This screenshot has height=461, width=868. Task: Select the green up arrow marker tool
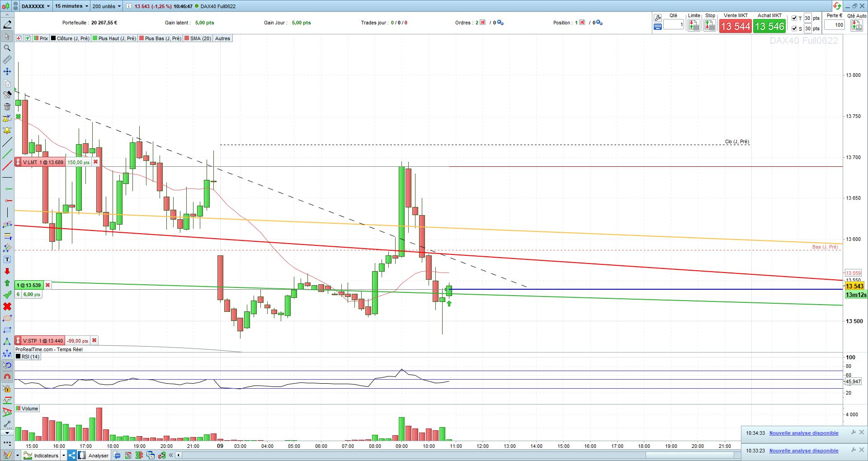pos(7,283)
